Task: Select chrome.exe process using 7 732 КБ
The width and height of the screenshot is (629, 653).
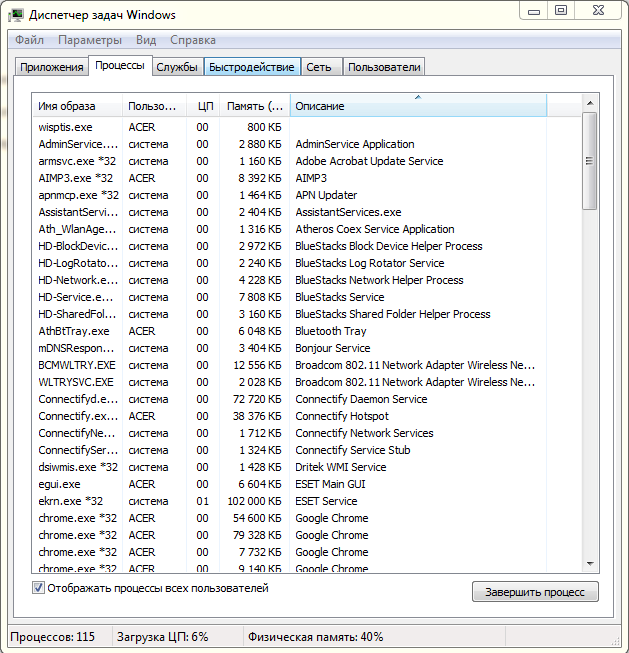Action: (x=289, y=552)
